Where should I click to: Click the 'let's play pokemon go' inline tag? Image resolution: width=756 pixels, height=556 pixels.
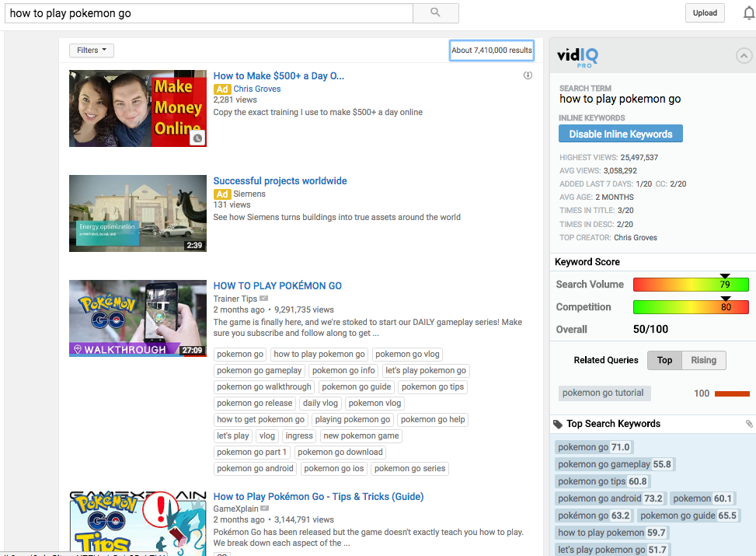coord(426,371)
